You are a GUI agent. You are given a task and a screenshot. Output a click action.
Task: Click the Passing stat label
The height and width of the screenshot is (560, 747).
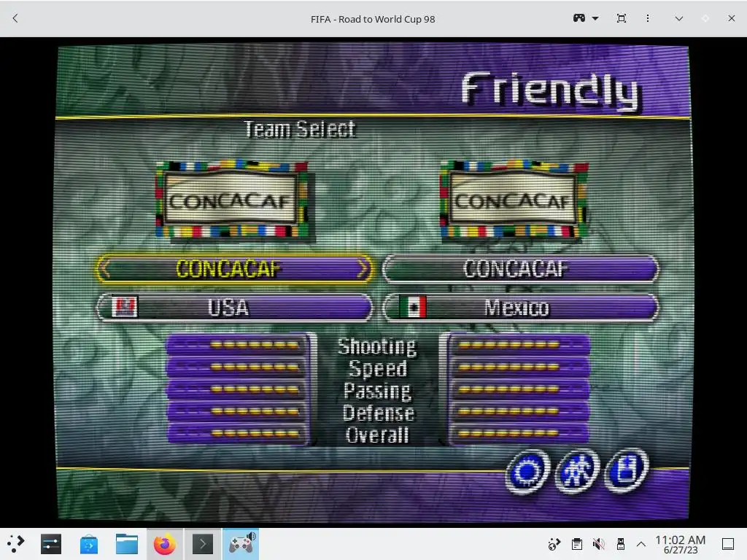point(377,391)
